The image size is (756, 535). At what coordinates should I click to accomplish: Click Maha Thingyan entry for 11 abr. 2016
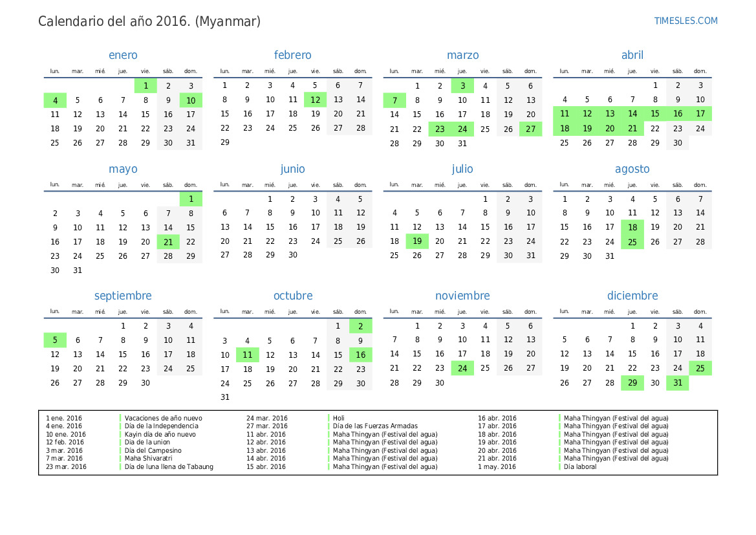(385, 434)
